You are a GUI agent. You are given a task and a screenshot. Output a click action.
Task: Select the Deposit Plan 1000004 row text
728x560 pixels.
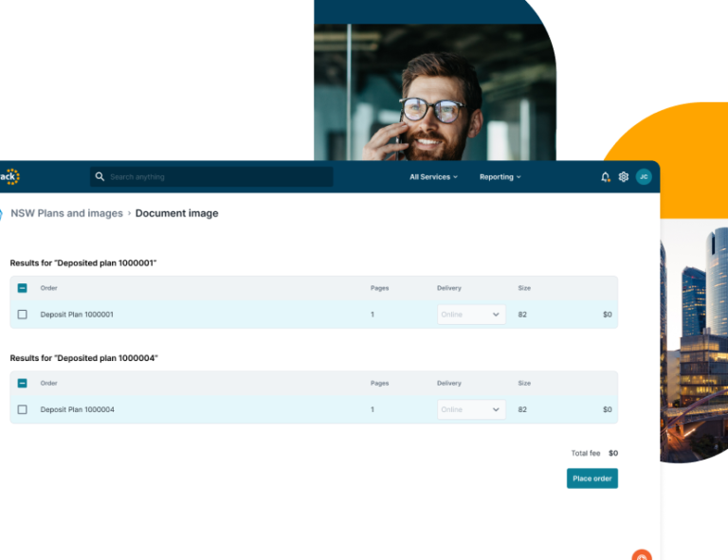coord(77,409)
